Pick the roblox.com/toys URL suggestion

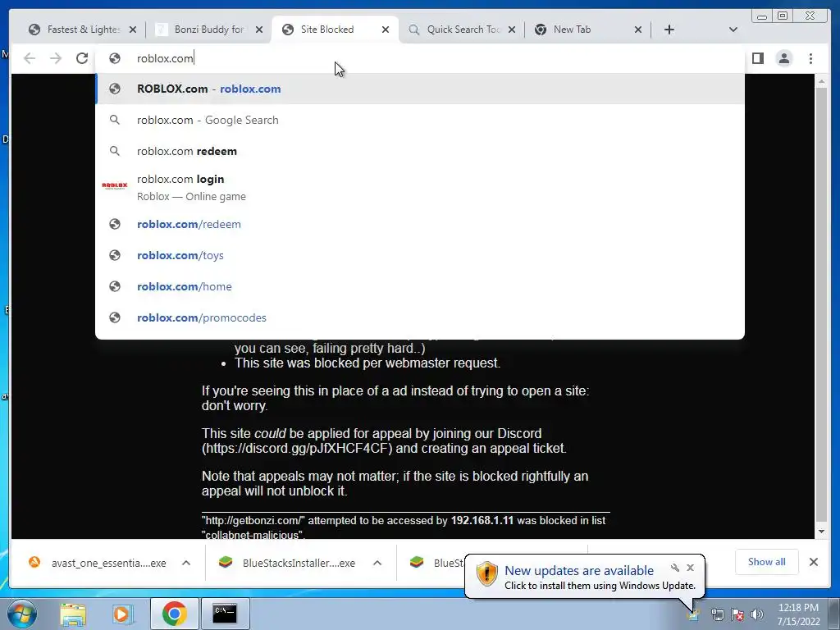(419, 255)
